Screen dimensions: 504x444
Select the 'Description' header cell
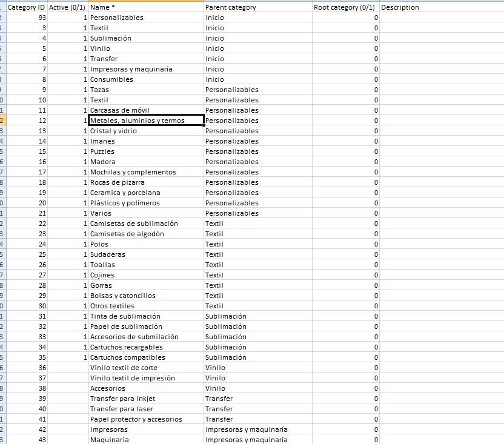(442, 7)
